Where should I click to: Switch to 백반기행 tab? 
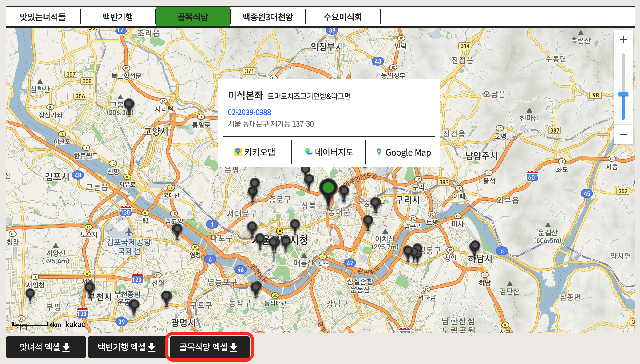pos(118,17)
